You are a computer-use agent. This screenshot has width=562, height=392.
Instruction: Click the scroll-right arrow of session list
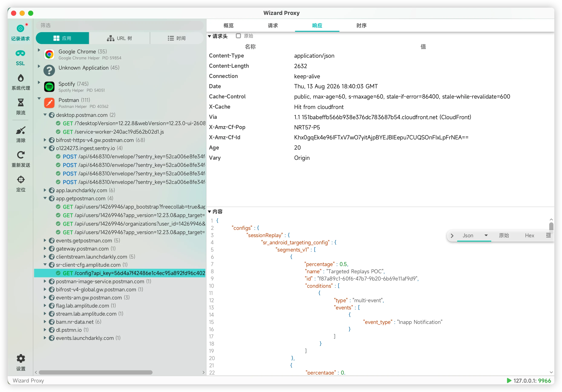pos(203,372)
